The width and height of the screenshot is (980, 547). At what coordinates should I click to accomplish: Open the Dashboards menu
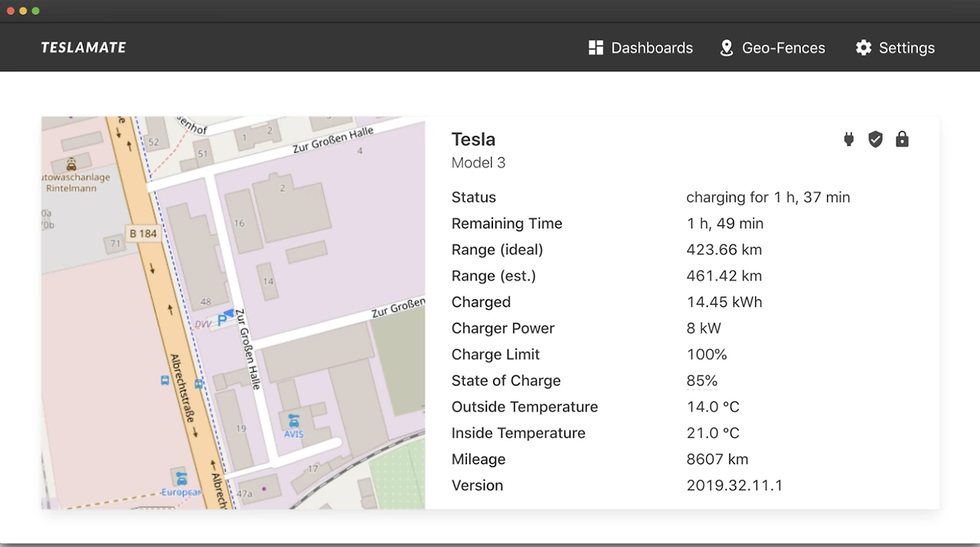coord(640,47)
